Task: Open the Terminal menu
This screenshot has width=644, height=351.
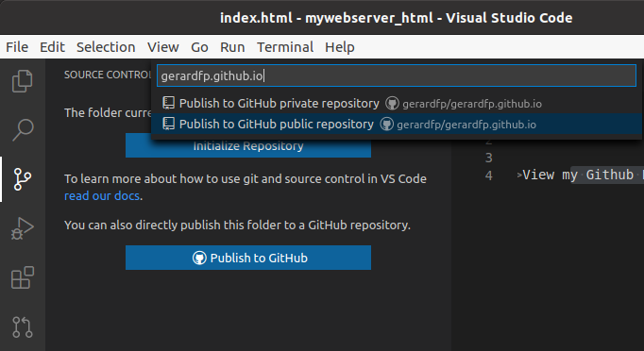Action: point(285,47)
